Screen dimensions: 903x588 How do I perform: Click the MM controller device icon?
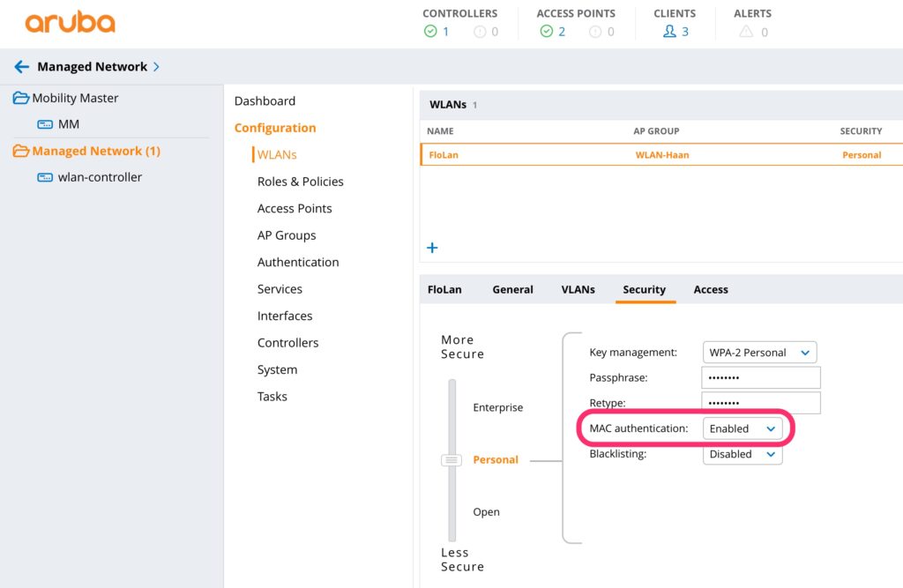pyautogui.click(x=45, y=124)
